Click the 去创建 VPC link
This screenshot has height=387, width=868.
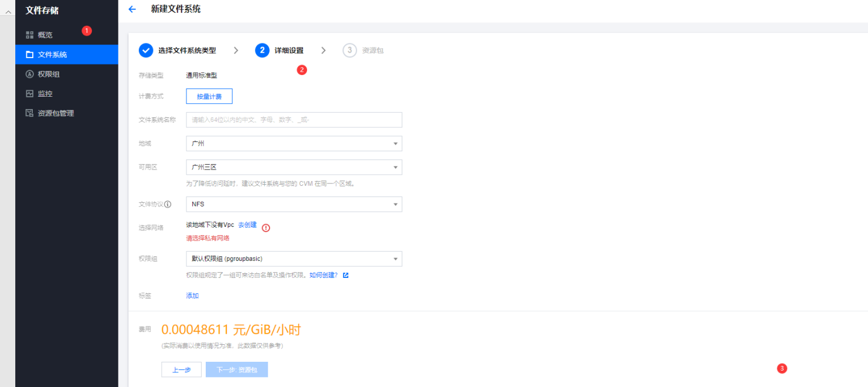pyautogui.click(x=247, y=225)
